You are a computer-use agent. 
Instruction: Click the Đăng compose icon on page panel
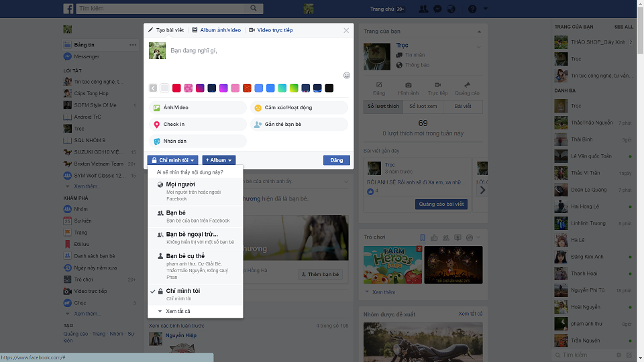[x=379, y=85]
